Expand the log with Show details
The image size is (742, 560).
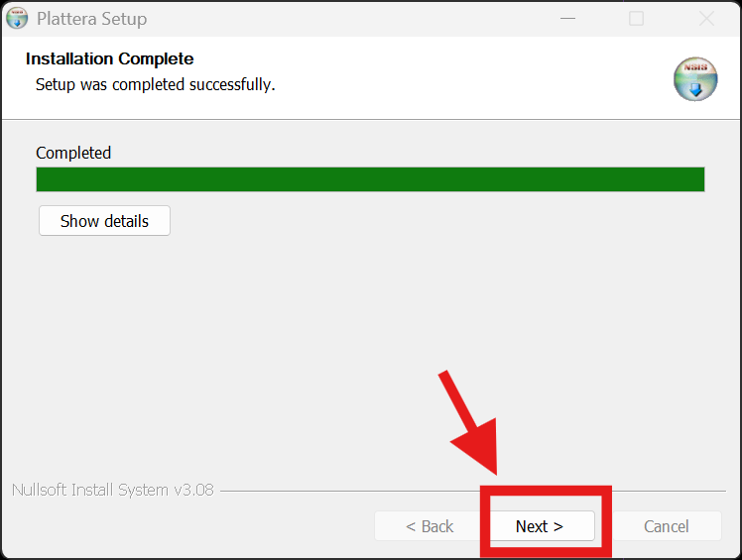point(104,221)
